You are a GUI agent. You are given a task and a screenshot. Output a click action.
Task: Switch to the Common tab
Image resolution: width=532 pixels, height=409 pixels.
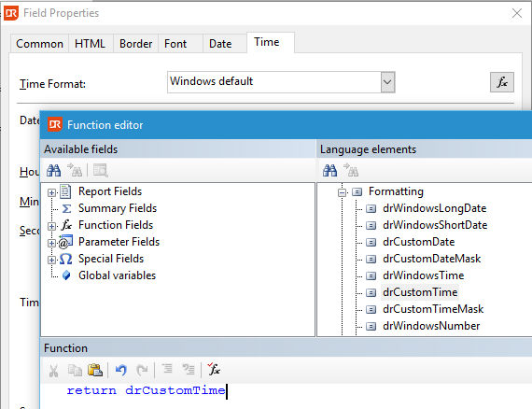(x=40, y=44)
